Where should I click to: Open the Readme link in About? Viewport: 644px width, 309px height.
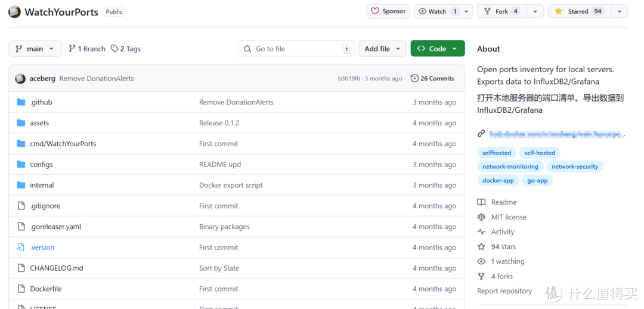point(503,202)
